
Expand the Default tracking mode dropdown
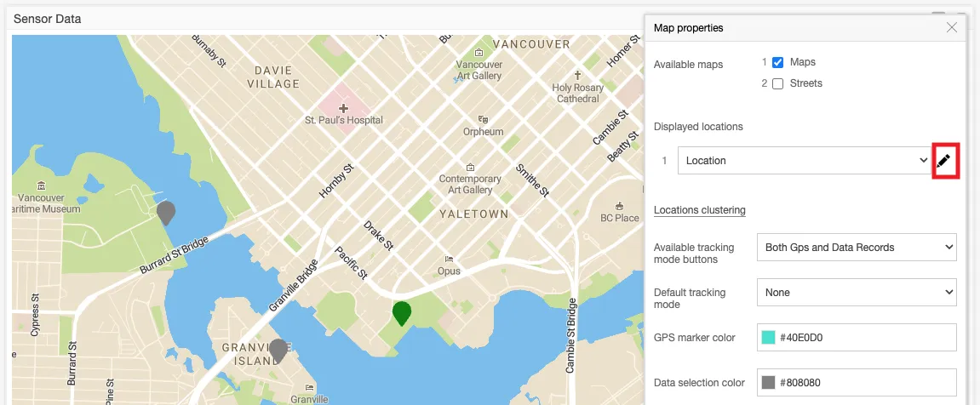(856, 293)
